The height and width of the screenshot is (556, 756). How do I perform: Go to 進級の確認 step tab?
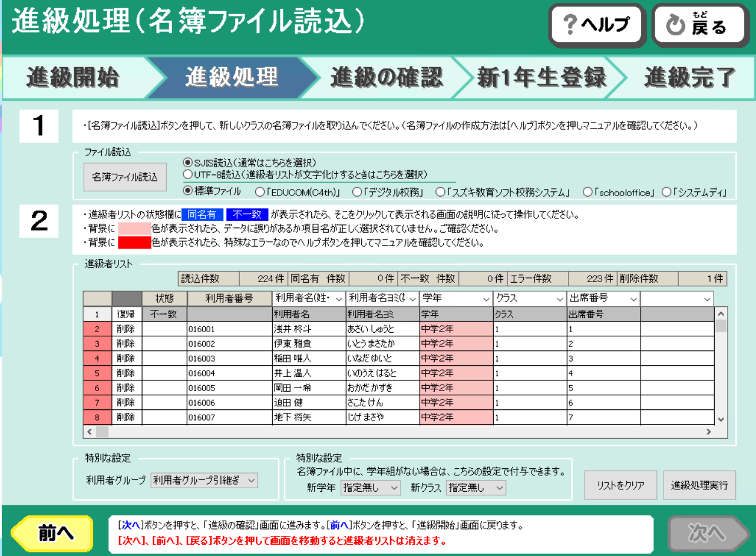[x=386, y=77]
